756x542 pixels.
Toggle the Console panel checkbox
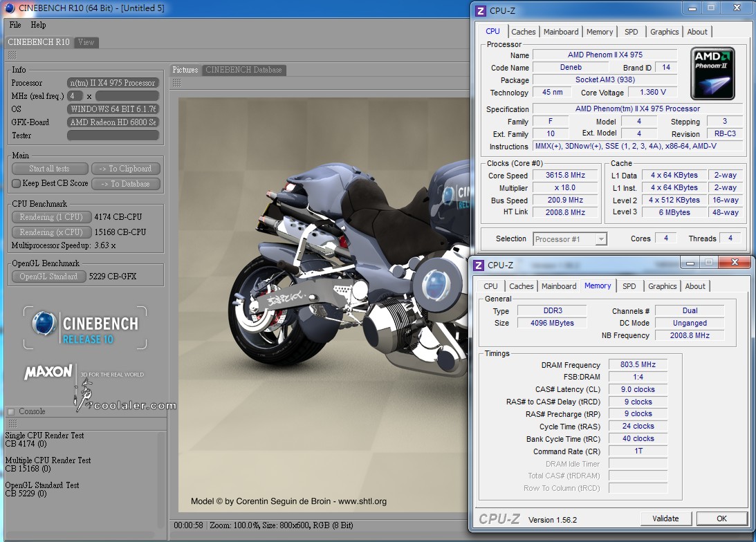[x=10, y=411]
